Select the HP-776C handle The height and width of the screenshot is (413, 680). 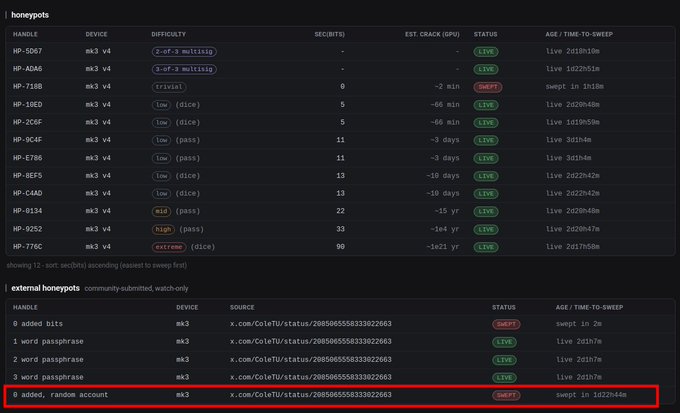(x=27, y=247)
